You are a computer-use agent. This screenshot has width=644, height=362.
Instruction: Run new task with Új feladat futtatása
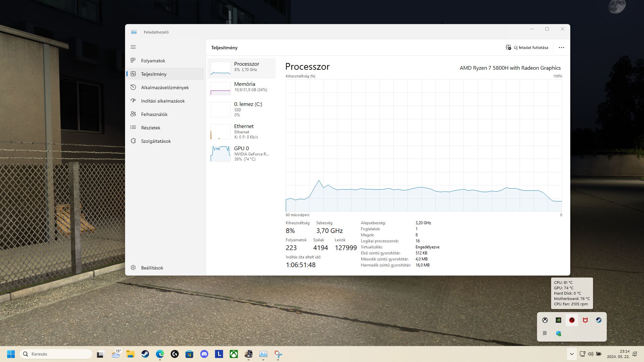click(x=527, y=48)
